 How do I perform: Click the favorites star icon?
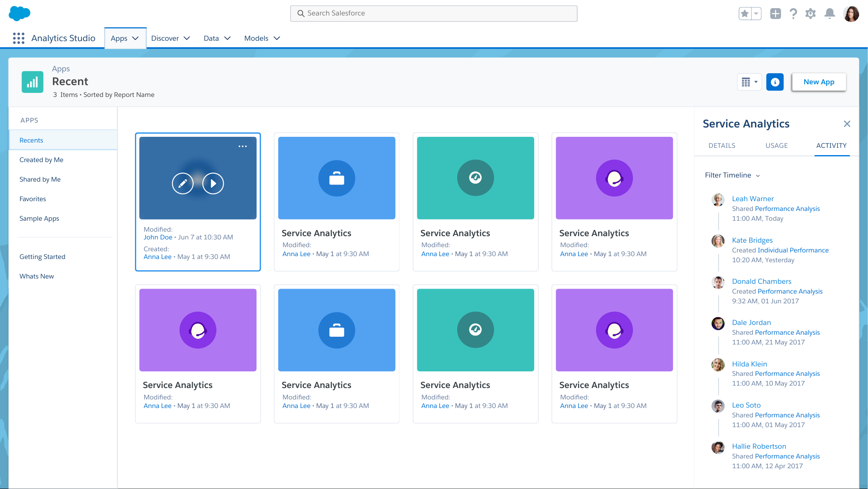coord(745,14)
